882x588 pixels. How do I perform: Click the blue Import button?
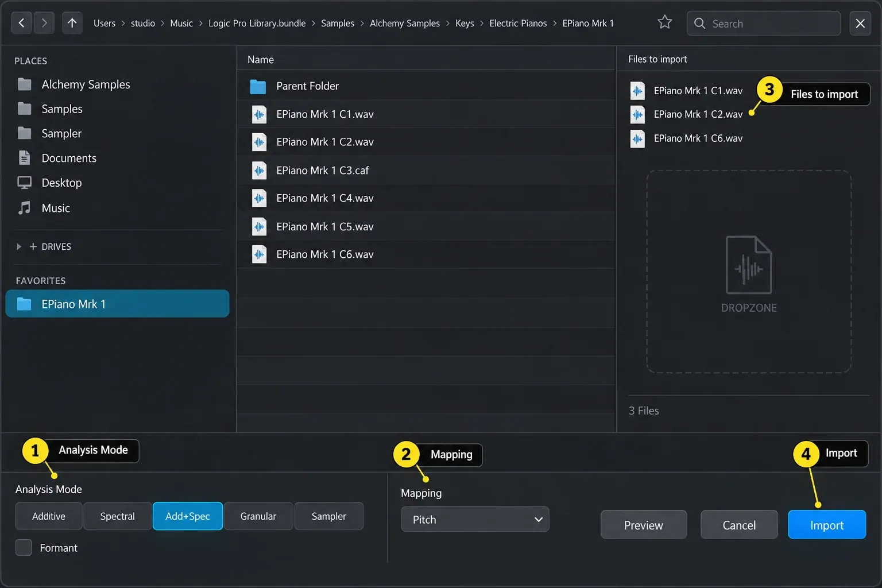pyautogui.click(x=827, y=525)
